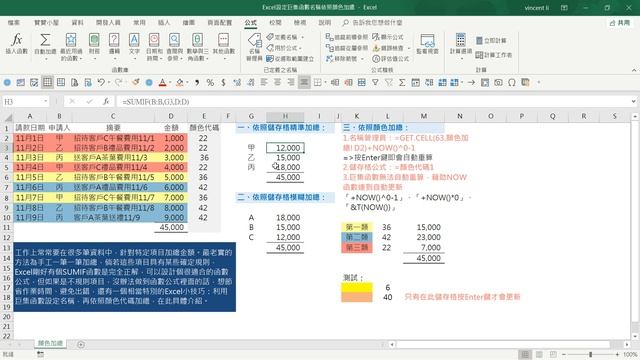Open the Calculation Options dropdown

[460, 46]
